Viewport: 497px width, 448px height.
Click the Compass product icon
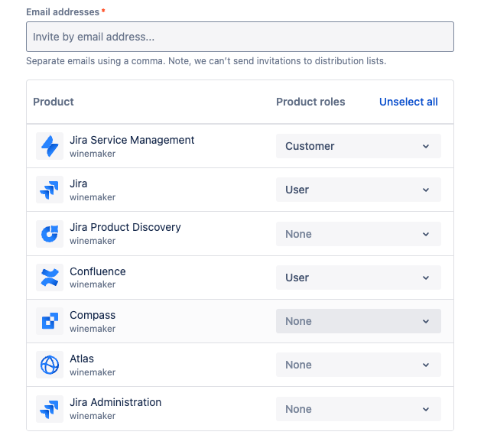pyautogui.click(x=50, y=321)
